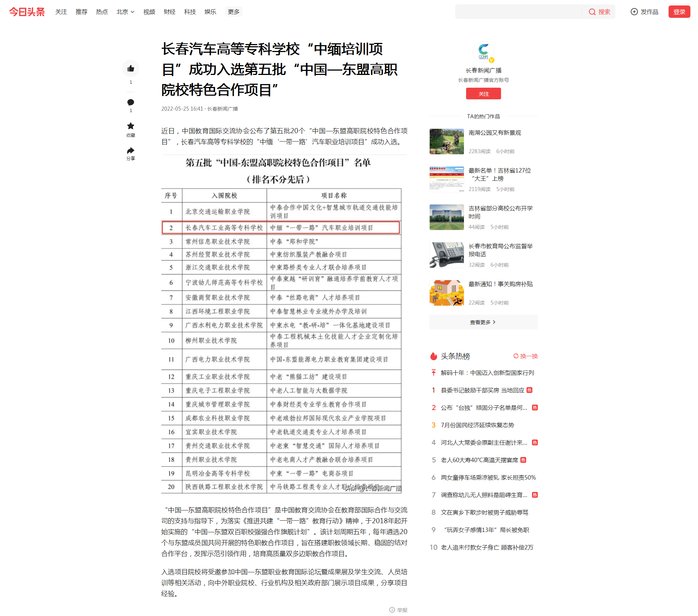Click the pin arrow icon on 解码十年 item
698x616 pixels.
tap(433, 372)
